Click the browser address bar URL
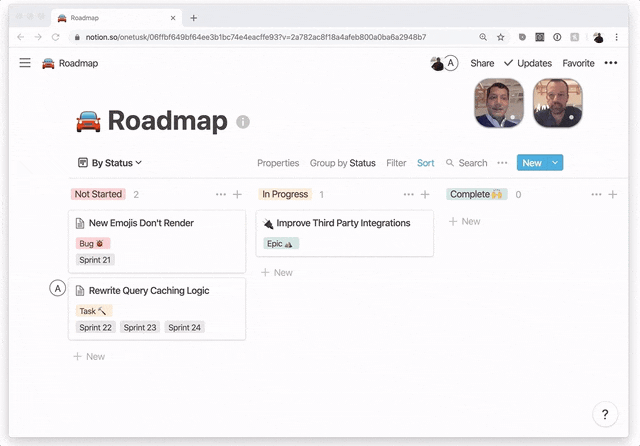Screen dimensions: 640x446 click(256, 37)
